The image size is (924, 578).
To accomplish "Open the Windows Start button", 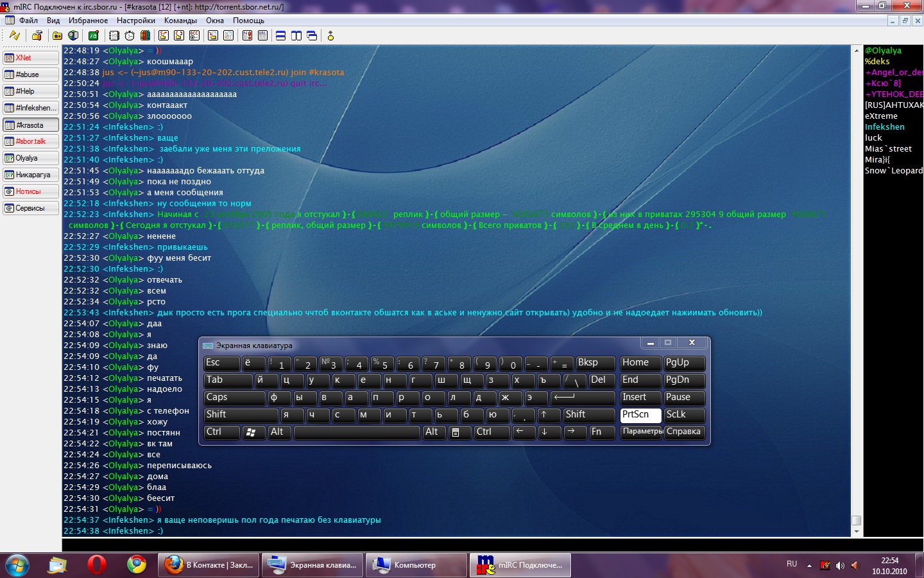I will [17, 565].
